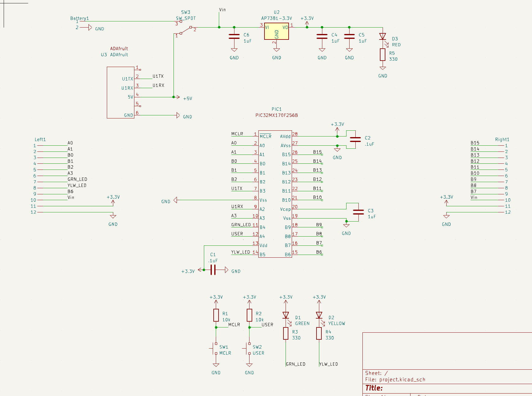This screenshot has height=396, width=532.
Task: Select the R4 330 resistor symbol
Action: pos(319,334)
